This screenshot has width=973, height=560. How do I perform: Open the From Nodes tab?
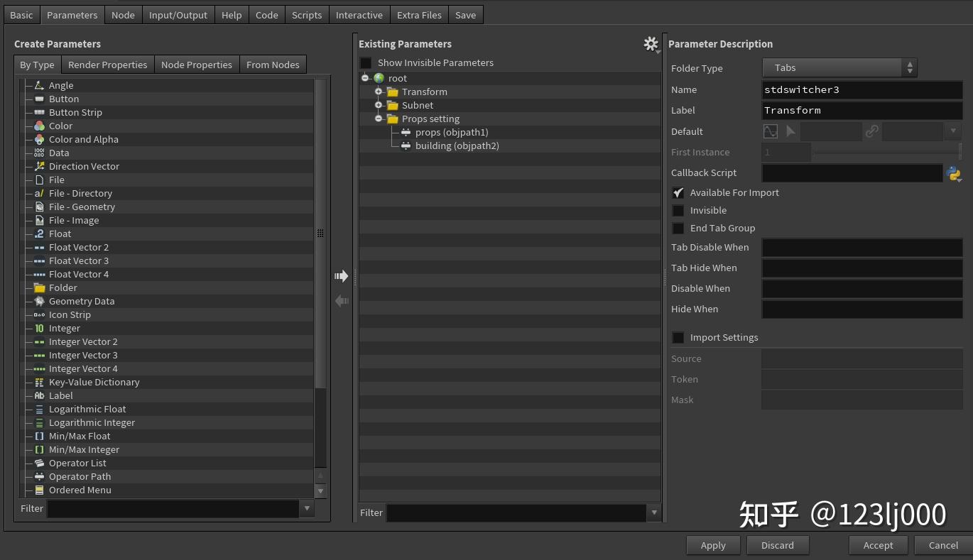273,64
